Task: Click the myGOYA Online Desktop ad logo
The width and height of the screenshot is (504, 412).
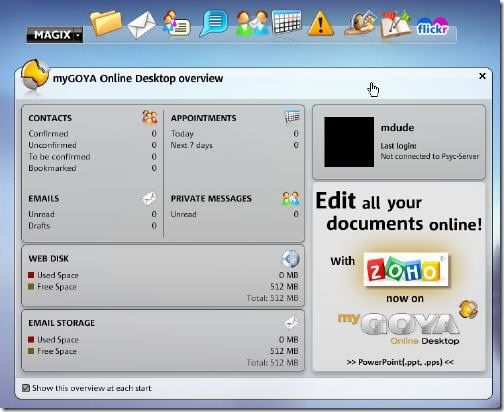Action: click(x=408, y=324)
